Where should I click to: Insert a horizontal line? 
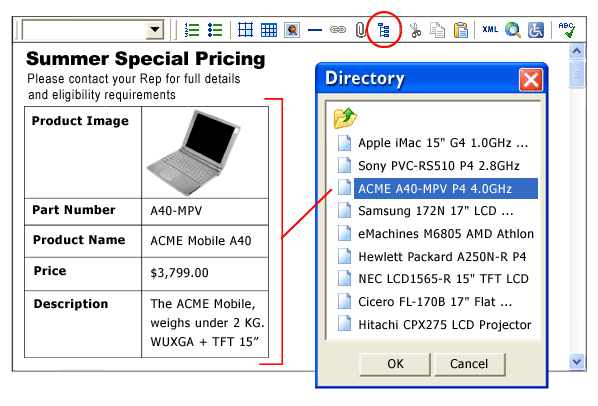coord(315,30)
